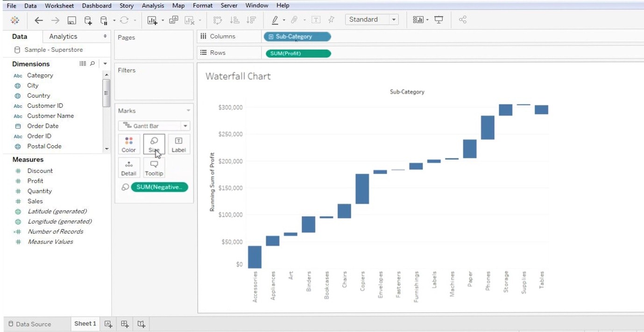Click the Phones waterfall bar
Viewport: 644px width, 332px height.
(x=488, y=127)
